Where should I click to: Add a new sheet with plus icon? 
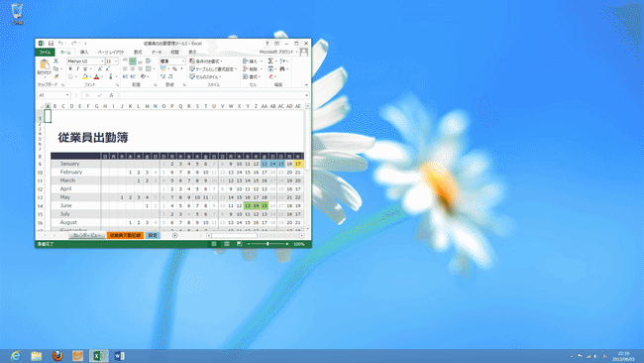(175, 236)
